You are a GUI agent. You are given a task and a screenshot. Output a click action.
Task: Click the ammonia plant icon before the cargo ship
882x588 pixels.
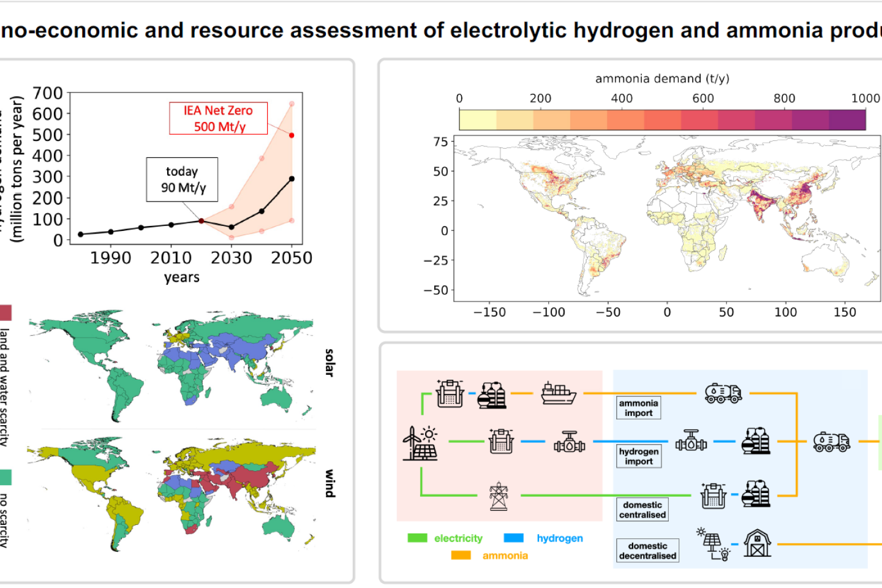click(492, 394)
